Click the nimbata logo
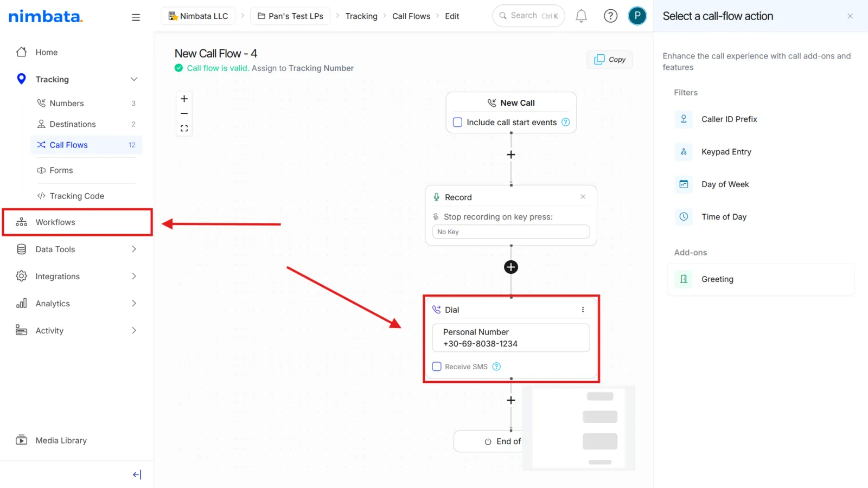Screen dimensions: 868x488 pyautogui.click(x=46, y=16)
